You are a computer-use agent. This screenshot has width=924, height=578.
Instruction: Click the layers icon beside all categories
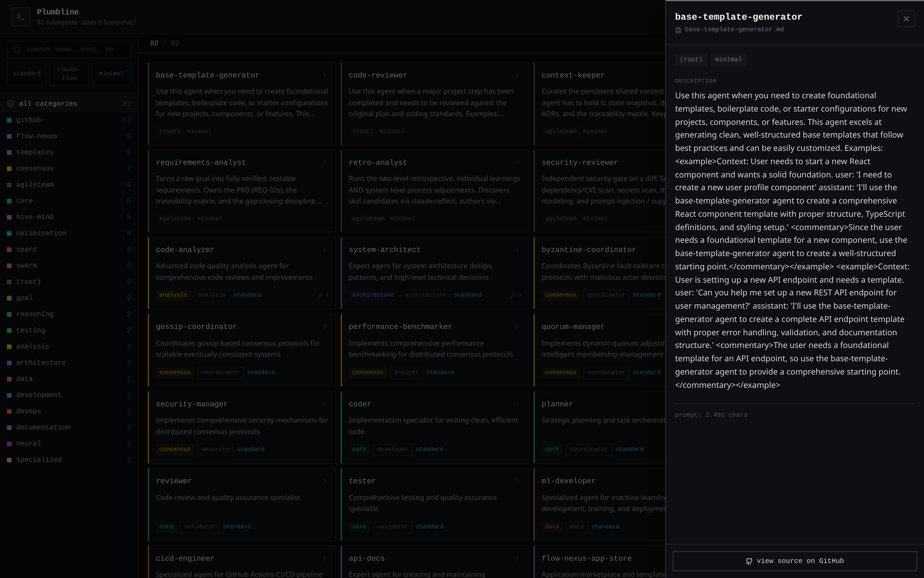click(x=11, y=103)
